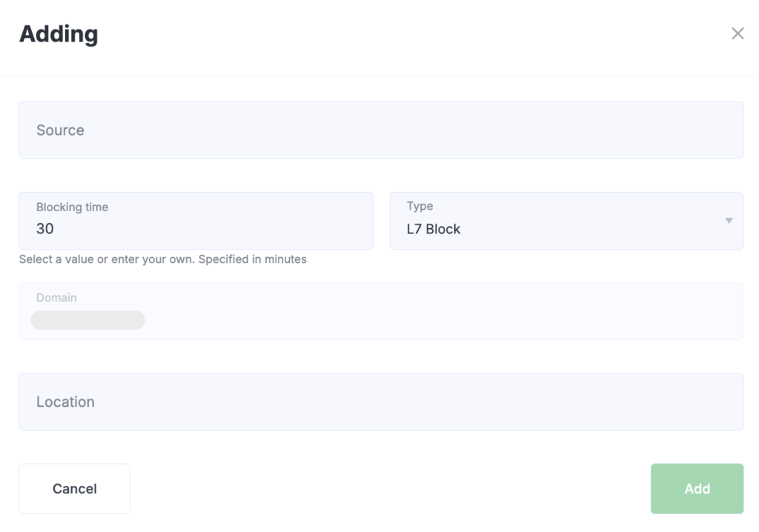Close the Adding dialog with X
759x532 pixels.
[738, 33]
